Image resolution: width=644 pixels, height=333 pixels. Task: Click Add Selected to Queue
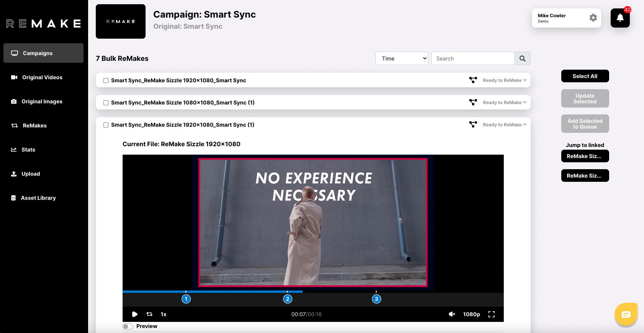coord(585,124)
